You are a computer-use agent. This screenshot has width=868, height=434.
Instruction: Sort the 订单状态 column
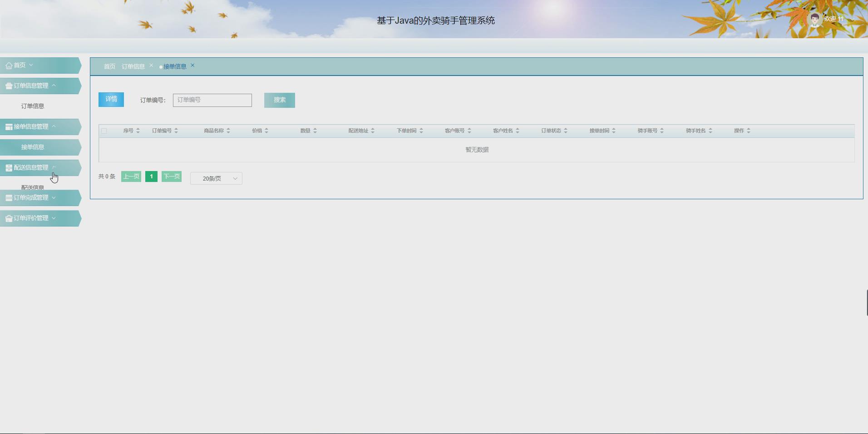tap(566, 130)
